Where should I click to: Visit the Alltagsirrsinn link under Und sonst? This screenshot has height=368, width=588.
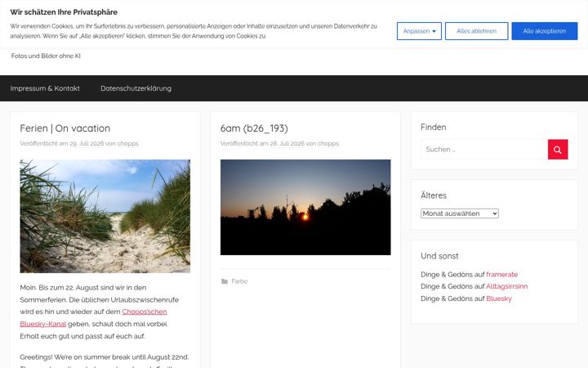click(x=506, y=286)
